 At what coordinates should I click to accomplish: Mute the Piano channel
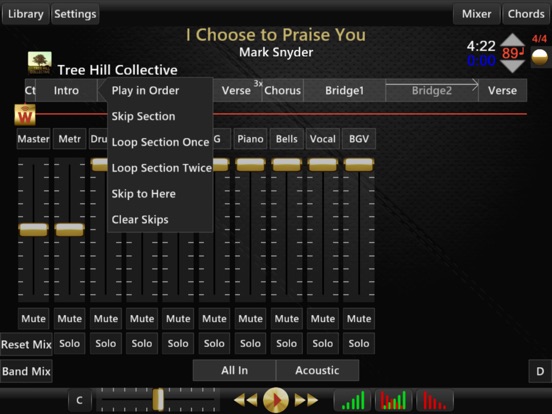(x=250, y=319)
